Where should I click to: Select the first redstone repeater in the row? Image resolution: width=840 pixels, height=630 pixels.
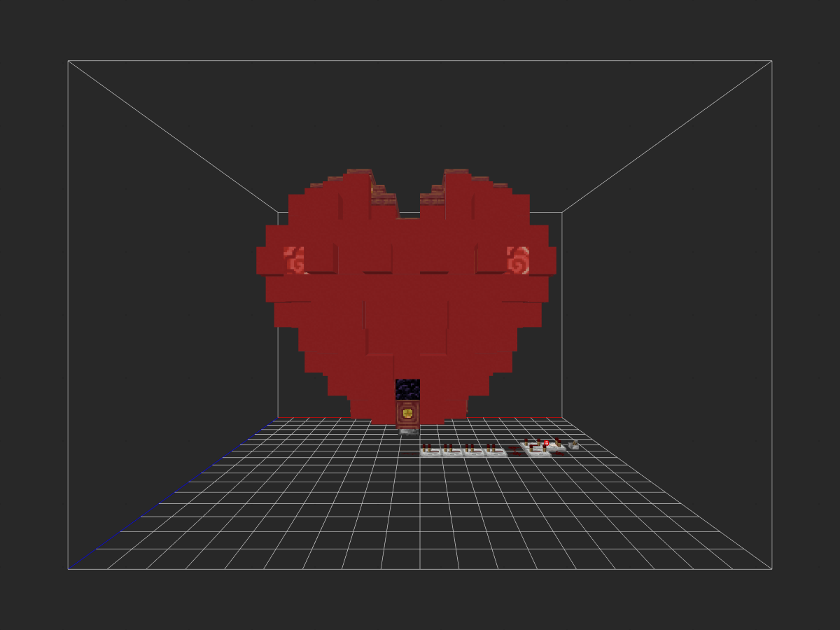pyautogui.click(x=430, y=451)
